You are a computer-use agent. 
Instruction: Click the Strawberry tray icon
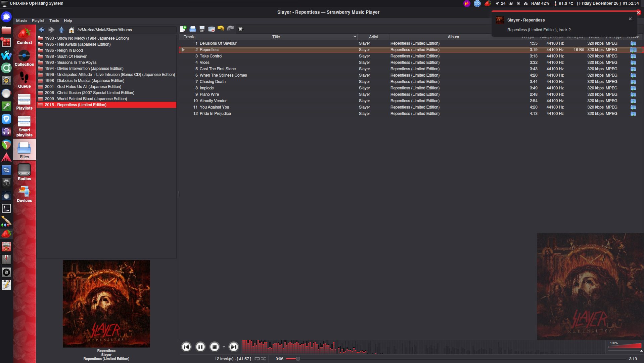coord(488,3)
